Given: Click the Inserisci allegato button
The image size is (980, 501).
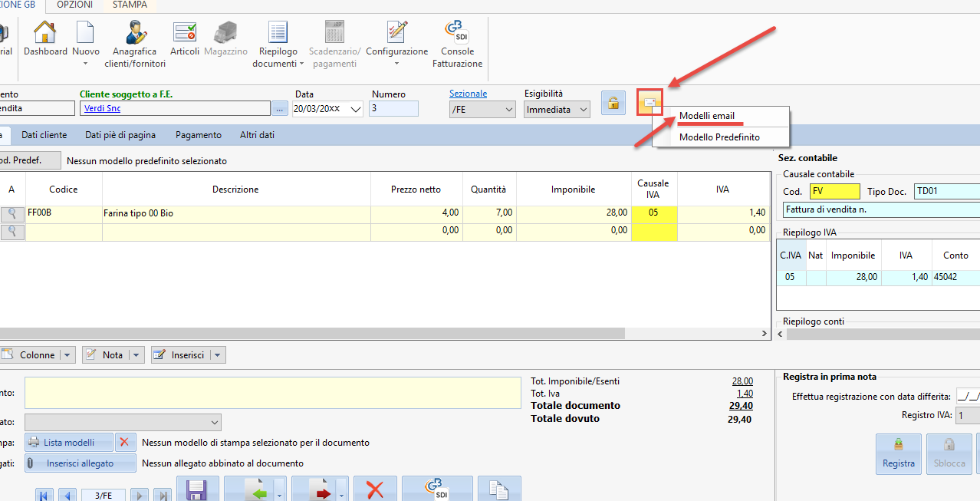Looking at the screenshot, I should 80,463.
